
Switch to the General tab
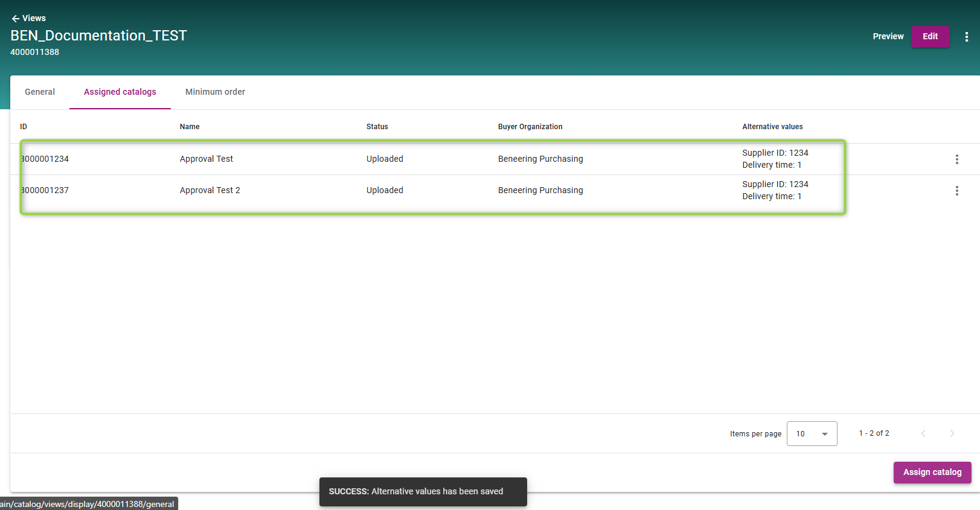40,92
